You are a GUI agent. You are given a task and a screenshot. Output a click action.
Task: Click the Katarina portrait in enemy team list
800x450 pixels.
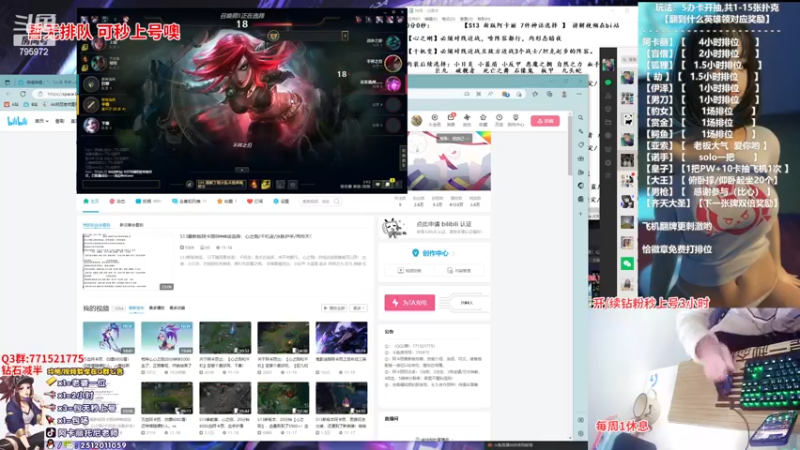pos(393,63)
